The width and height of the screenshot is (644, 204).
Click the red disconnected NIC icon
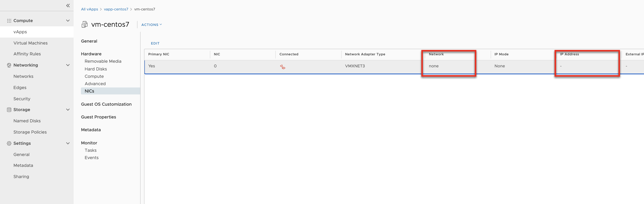click(x=283, y=67)
